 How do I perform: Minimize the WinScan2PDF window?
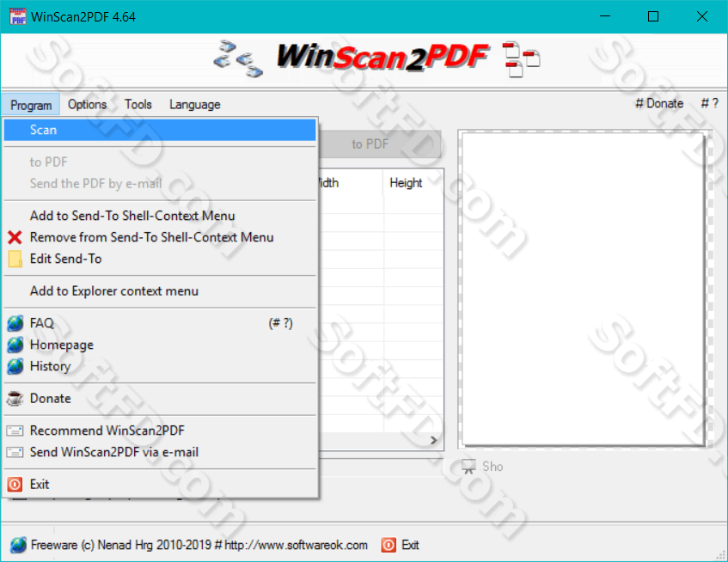pyautogui.click(x=605, y=16)
